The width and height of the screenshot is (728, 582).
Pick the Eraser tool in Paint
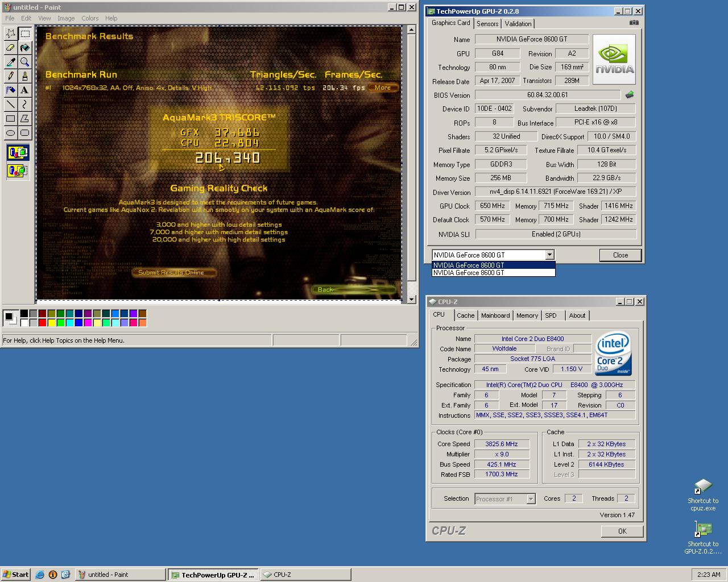tap(10, 48)
